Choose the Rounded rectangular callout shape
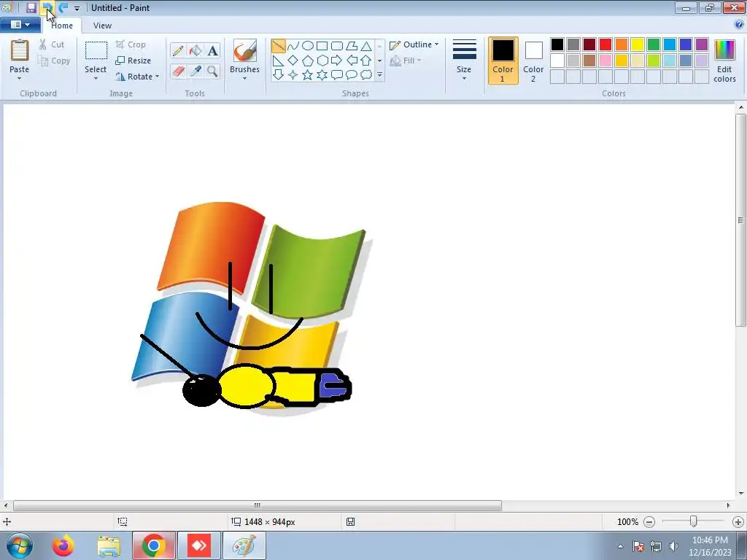Viewport: 747px width, 560px height. point(337,75)
